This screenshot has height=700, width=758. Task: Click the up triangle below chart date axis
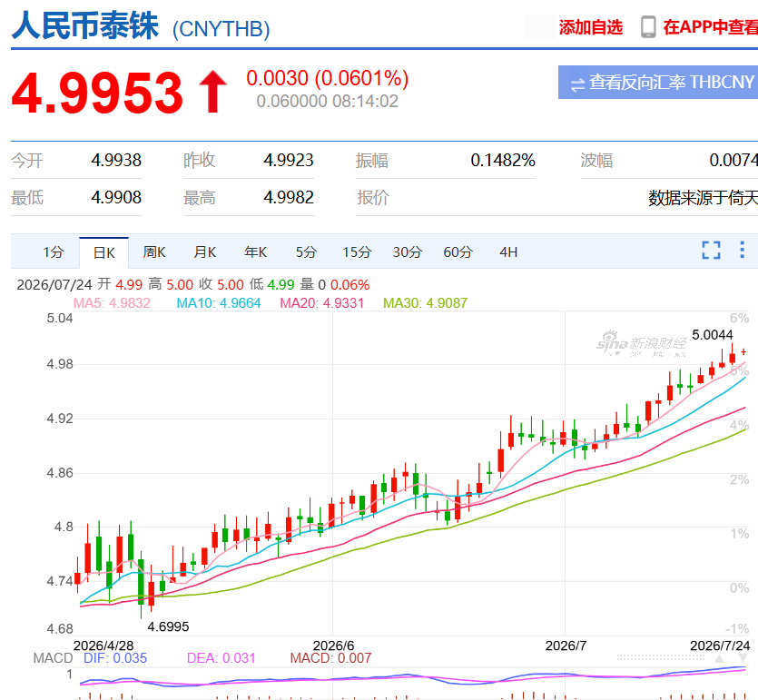[x=719, y=659]
